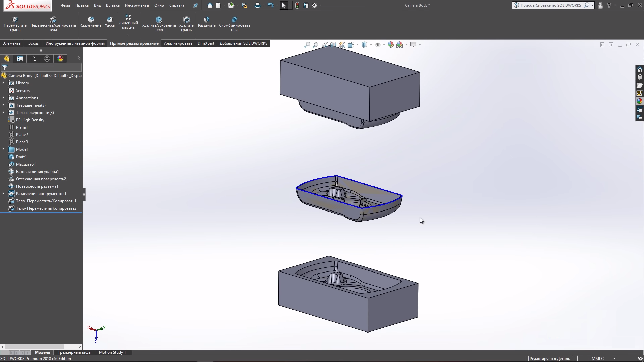Select Тело-Переместить/Копировать2 feature

(46, 208)
